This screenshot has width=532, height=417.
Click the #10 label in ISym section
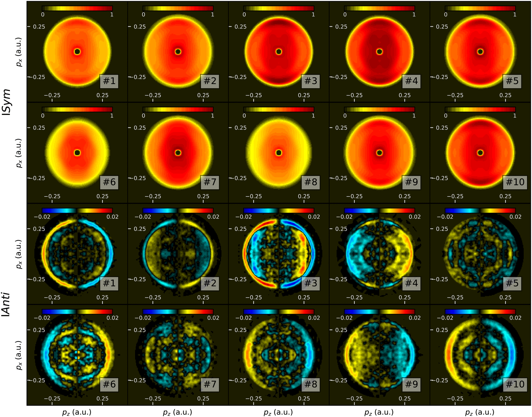[x=515, y=182]
